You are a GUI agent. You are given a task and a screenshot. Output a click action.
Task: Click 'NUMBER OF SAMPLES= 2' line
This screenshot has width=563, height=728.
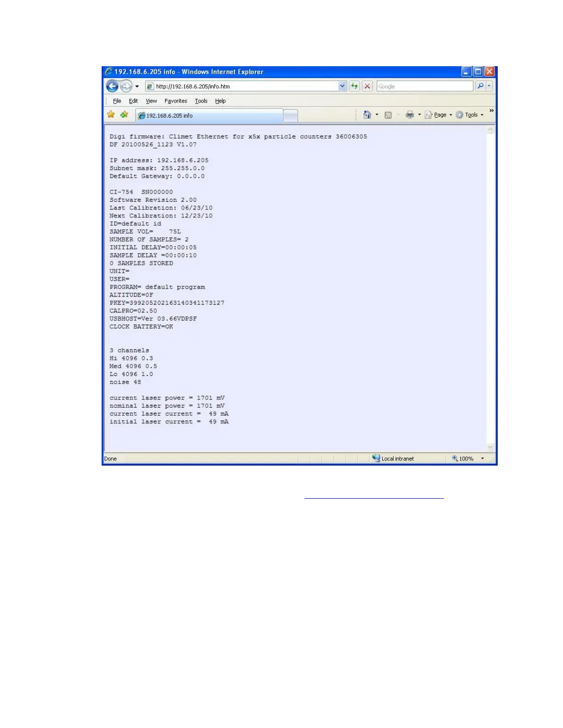[149, 239]
